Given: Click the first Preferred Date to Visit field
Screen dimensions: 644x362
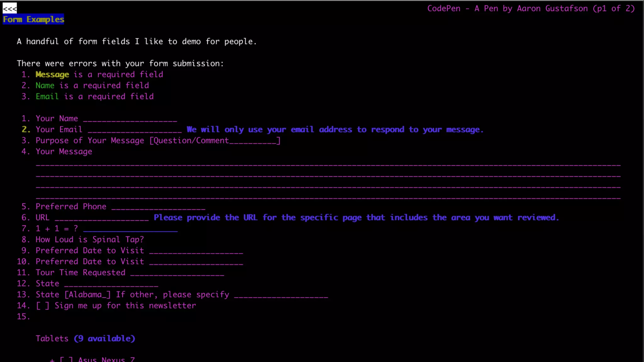Looking at the screenshot, I should pos(196,251).
